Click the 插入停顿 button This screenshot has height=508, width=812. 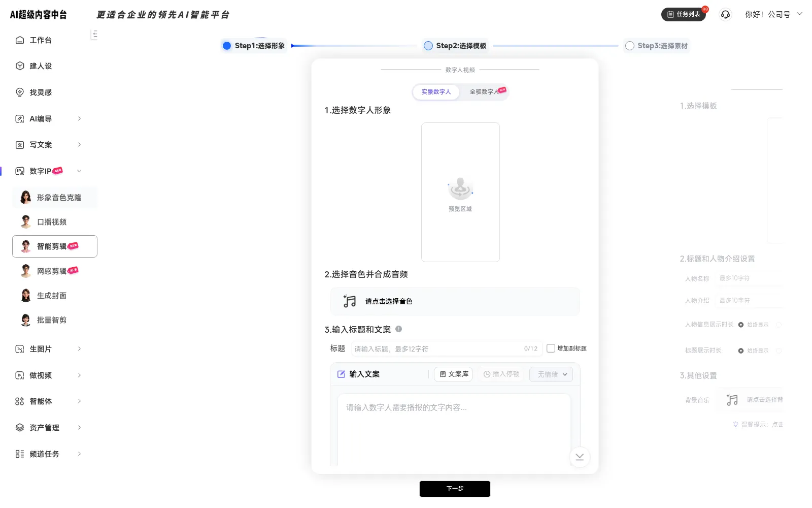(501, 374)
